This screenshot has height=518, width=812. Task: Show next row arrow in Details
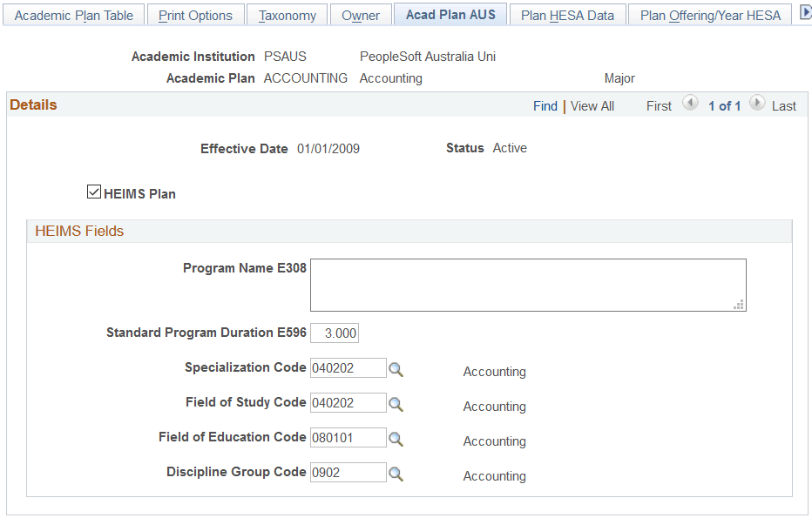(x=757, y=103)
